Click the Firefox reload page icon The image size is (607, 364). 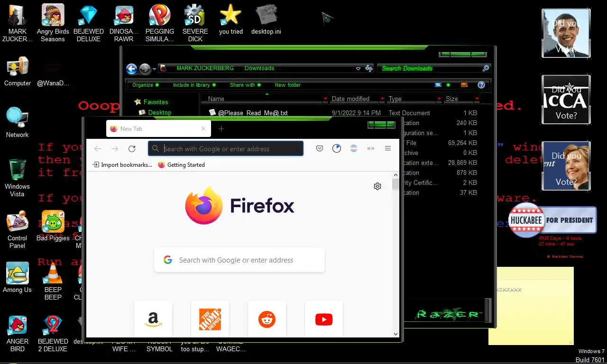(132, 149)
